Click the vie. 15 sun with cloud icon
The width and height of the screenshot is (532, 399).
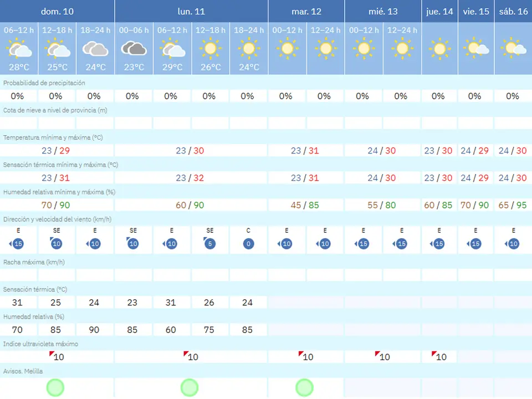click(476, 48)
